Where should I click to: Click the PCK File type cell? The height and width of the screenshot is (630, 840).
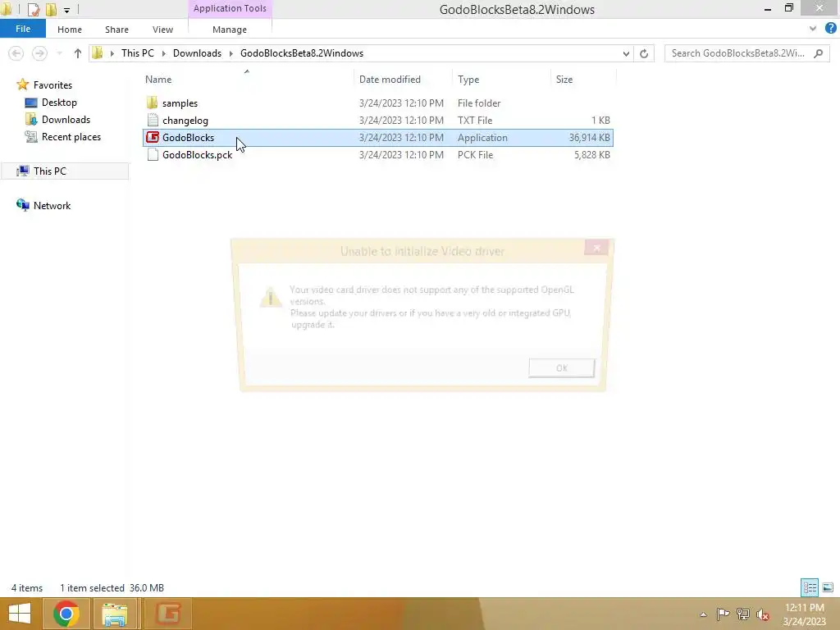[x=475, y=155]
